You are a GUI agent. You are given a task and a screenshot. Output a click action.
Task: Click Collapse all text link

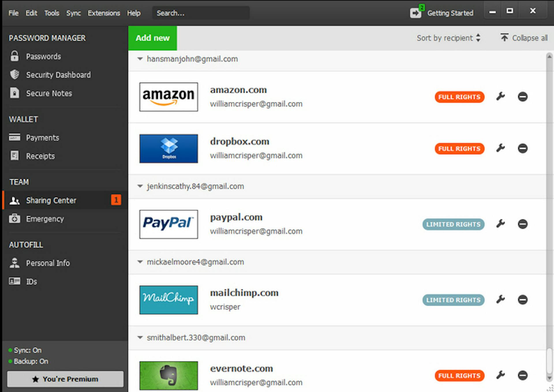tap(530, 38)
